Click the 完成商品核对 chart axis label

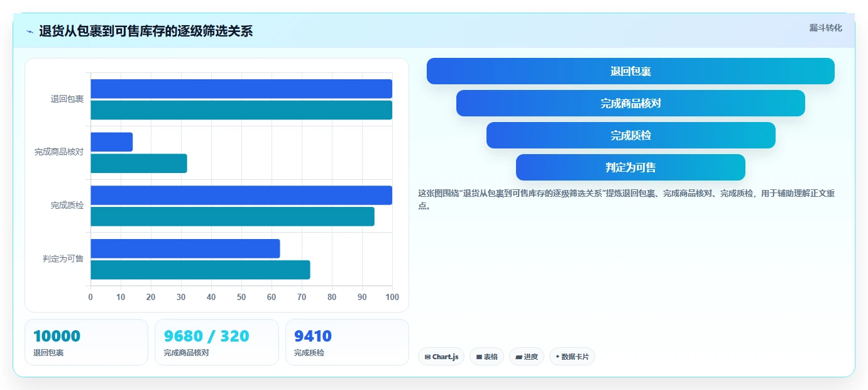(59, 152)
